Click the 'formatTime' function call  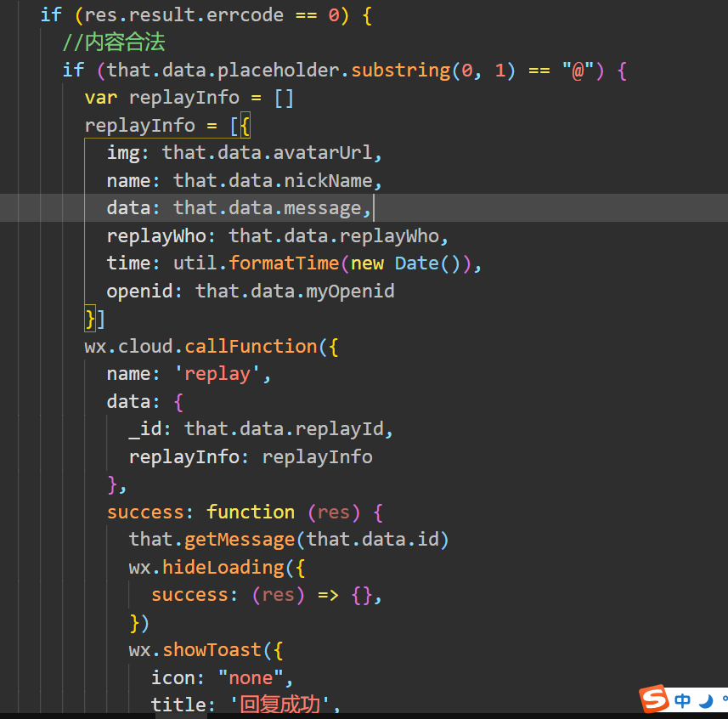pyautogui.click(x=284, y=263)
